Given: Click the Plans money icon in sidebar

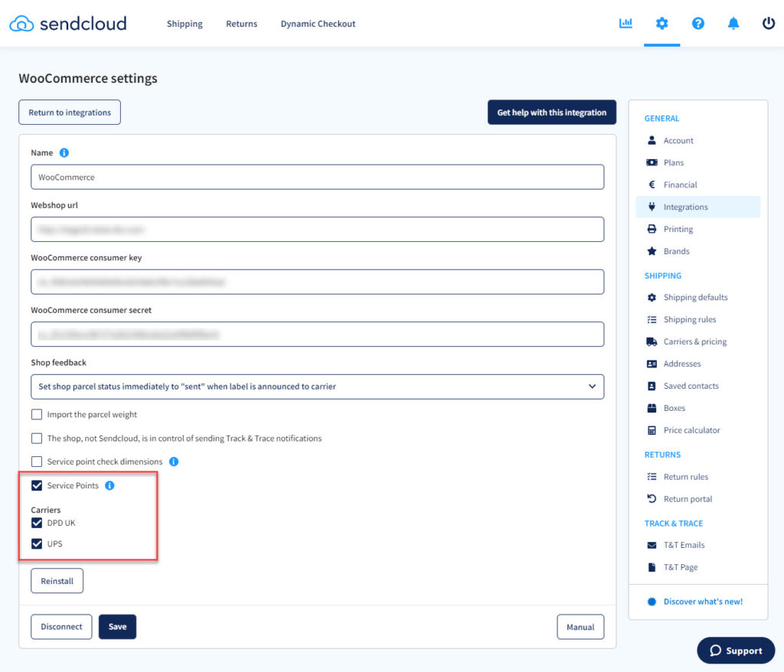Looking at the screenshot, I should point(652,162).
